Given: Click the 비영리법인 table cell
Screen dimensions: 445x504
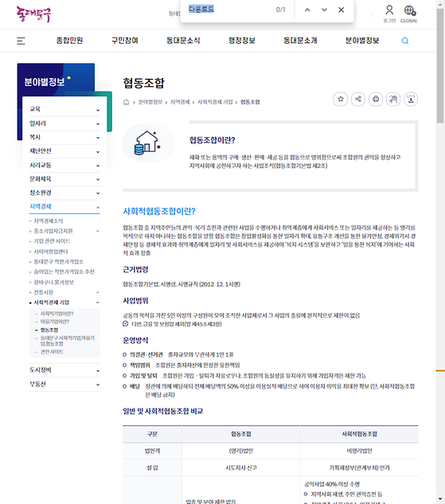Looking at the screenshot, I should coord(359,451).
